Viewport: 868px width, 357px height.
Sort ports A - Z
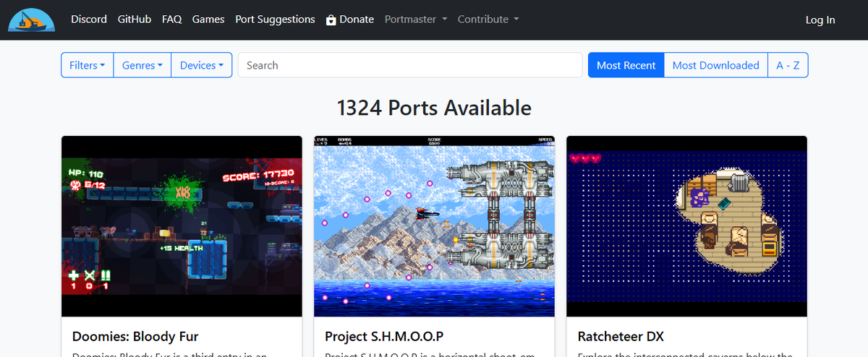(x=788, y=65)
